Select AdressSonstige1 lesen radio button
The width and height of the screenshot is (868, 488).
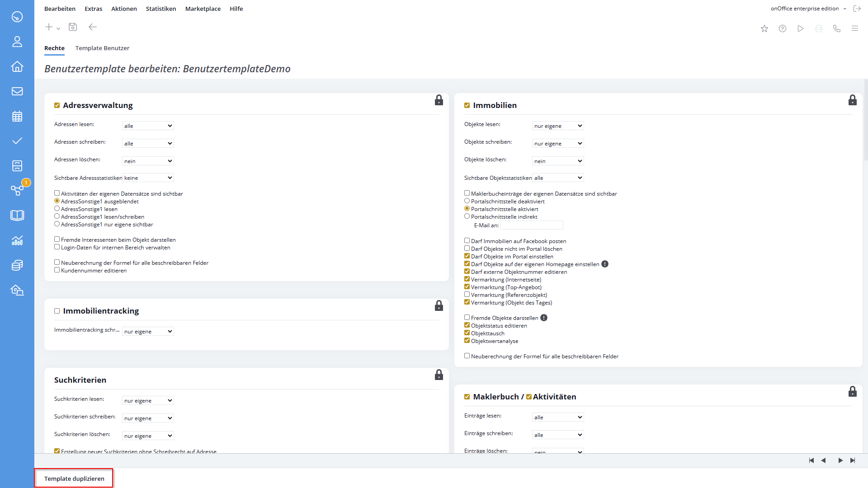57,209
